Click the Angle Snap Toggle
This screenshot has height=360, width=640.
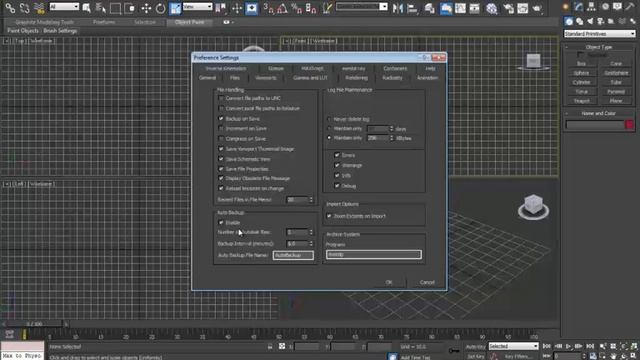[x=282, y=8]
